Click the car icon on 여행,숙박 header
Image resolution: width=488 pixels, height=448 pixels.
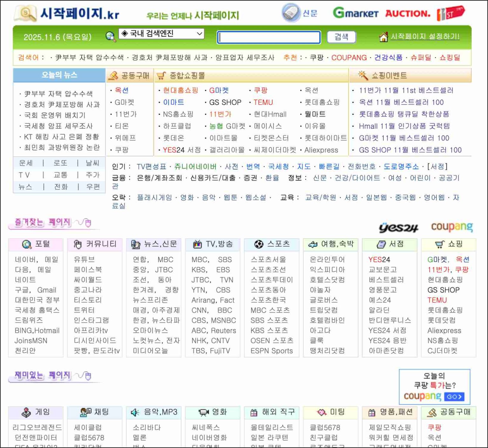[x=313, y=244]
